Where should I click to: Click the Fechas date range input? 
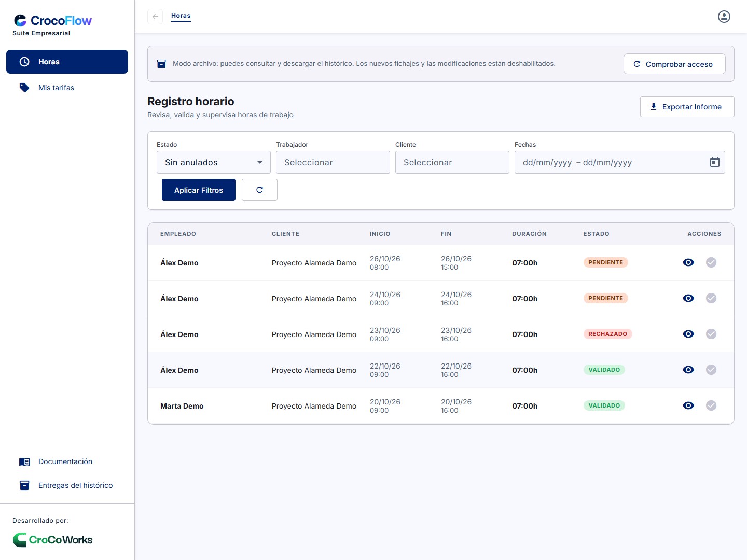(x=620, y=162)
